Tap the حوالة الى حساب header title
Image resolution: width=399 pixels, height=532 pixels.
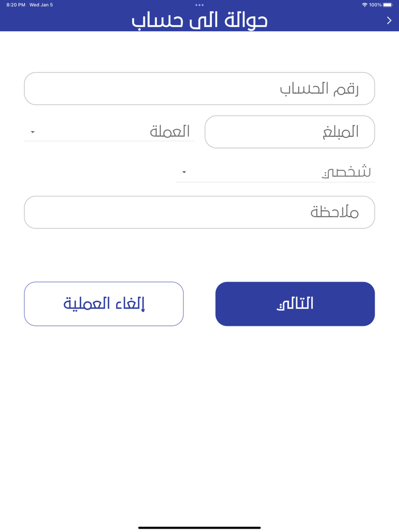pyautogui.click(x=199, y=21)
